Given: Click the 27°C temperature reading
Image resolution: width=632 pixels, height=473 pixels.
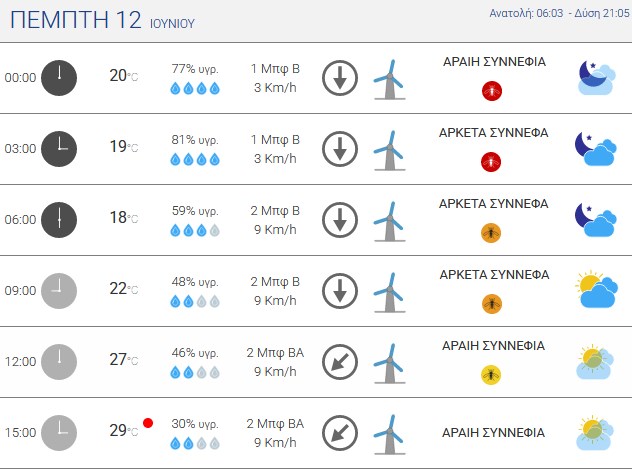Looking at the screenshot, I should pos(124,359).
